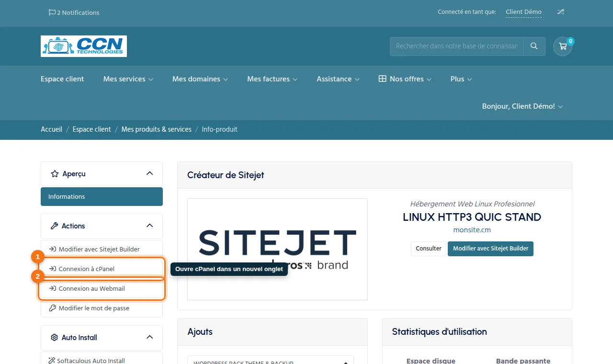This screenshot has height=364, width=613.
Task: Click Mes produits & services breadcrumb
Action: pos(156,129)
